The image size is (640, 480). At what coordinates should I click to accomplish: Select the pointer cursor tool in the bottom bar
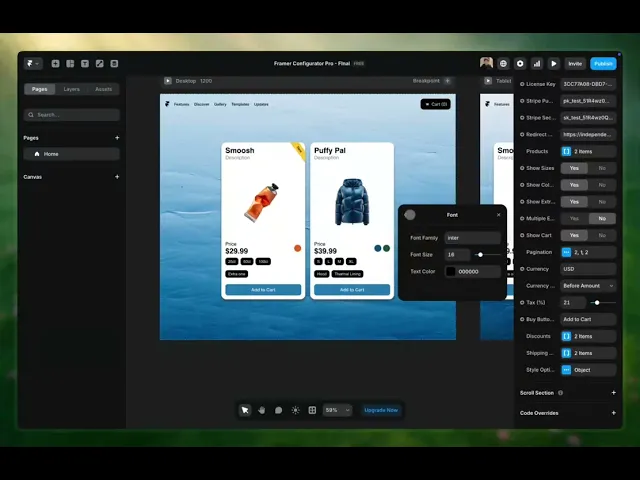245,410
